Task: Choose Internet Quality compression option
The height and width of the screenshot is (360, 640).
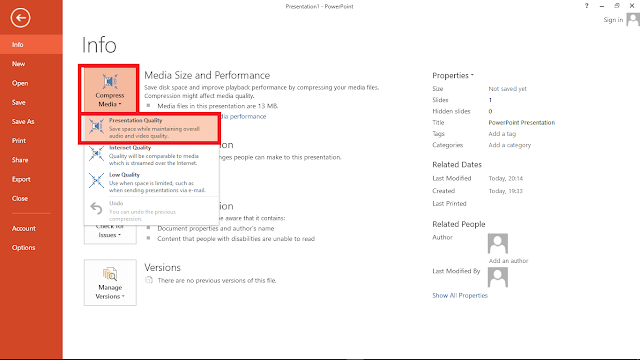Action: coord(151,155)
